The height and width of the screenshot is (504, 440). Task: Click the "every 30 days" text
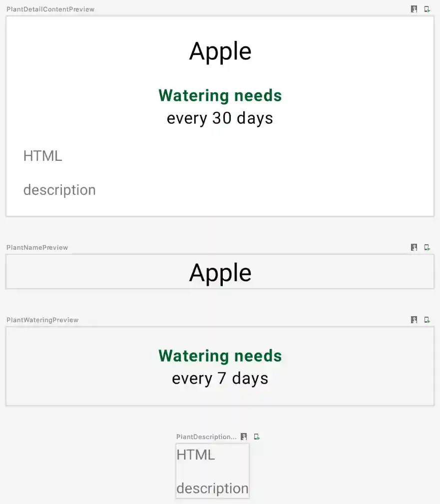coord(220,118)
